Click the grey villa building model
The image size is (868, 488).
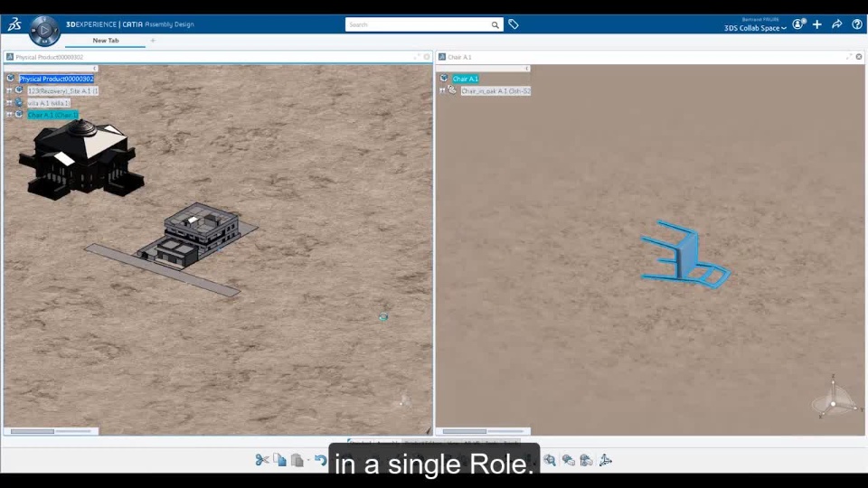pyautogui.click(x=193, y=235)
